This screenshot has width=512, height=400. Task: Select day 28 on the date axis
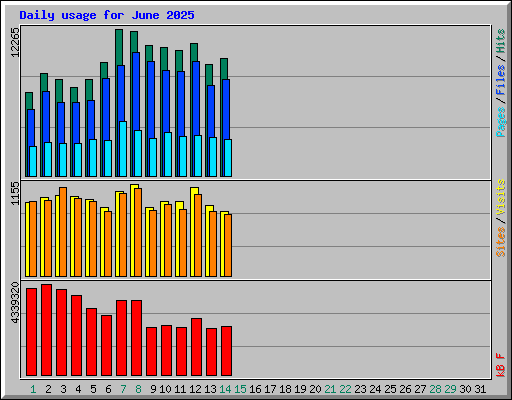(x=435, y=389)
